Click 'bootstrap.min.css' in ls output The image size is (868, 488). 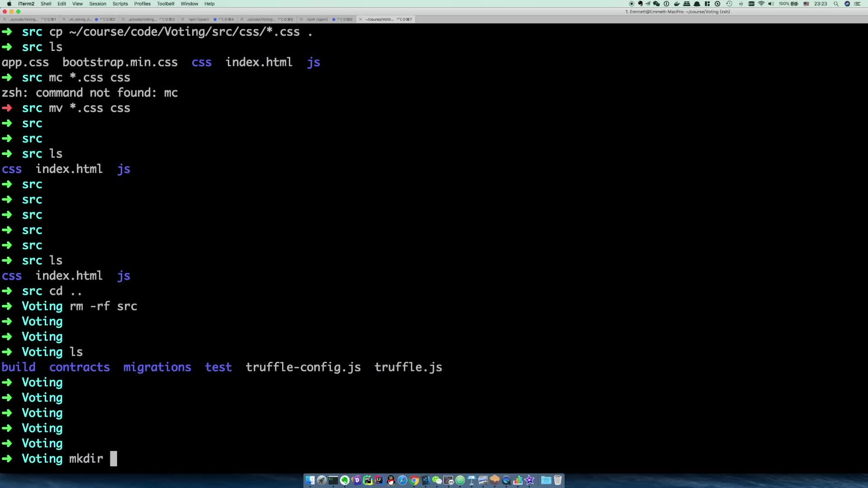(x=120, y=62)
